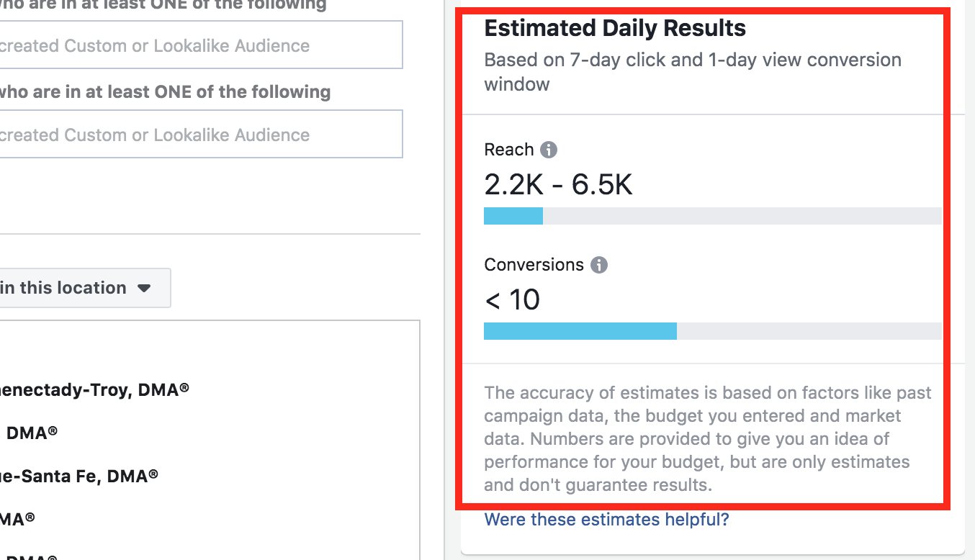975x560 pixels.
Task: Click the blue Conversions estimate bar
Action: [x=580, y=331]
